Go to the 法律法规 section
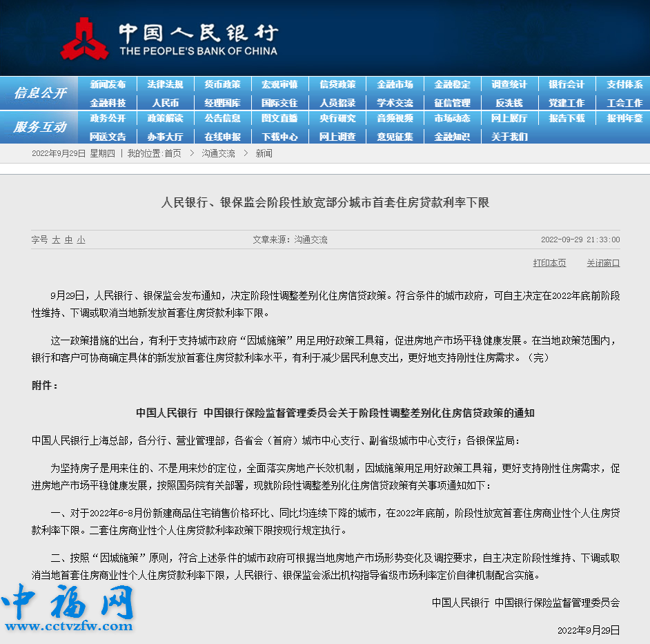 [165, 85]
